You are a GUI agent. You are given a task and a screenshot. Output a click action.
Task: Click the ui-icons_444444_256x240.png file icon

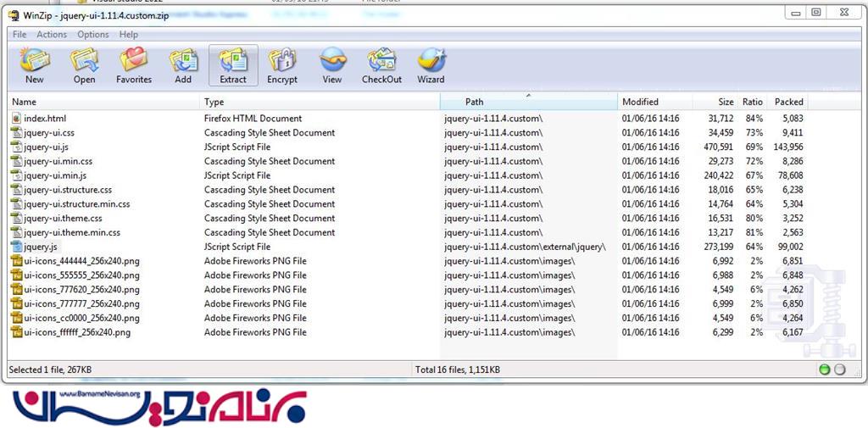pyautogui.click(x=16, y=261)
